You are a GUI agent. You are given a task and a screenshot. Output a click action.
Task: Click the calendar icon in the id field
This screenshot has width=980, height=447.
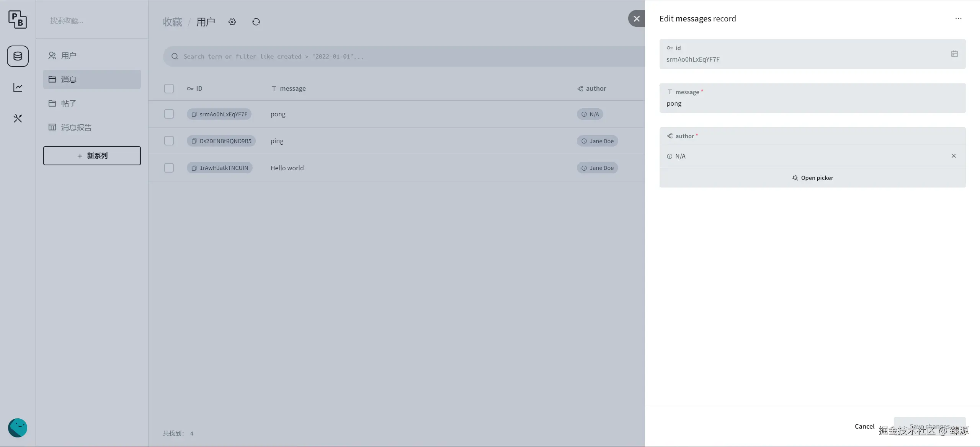[954, 54]
